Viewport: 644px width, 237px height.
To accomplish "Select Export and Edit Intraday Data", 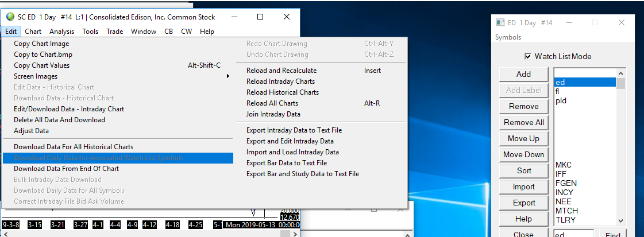I will [x=321, y=141].
